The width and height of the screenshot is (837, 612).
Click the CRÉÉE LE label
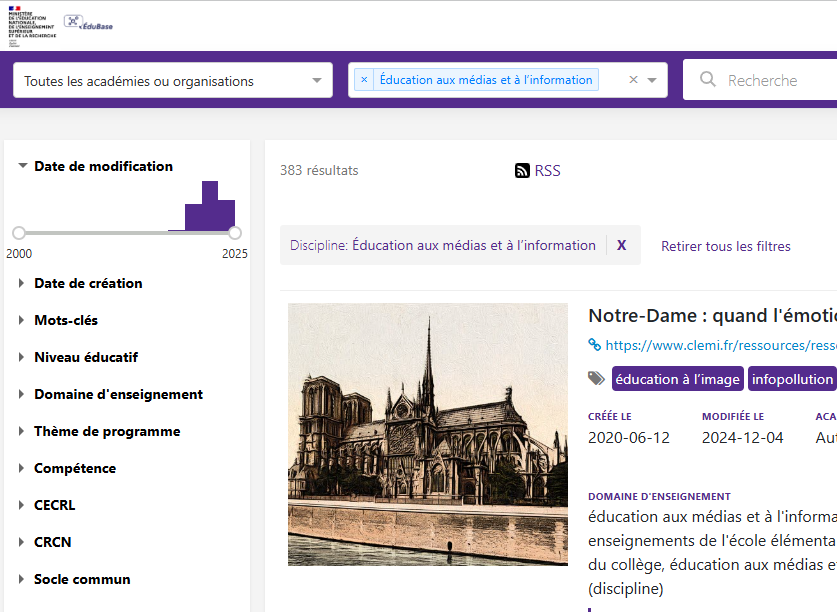pos(610,417)
